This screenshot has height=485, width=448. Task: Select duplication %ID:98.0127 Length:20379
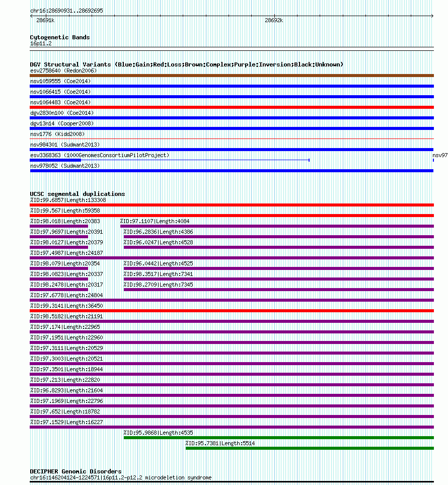pyautogui.click(x=66, y=242)
